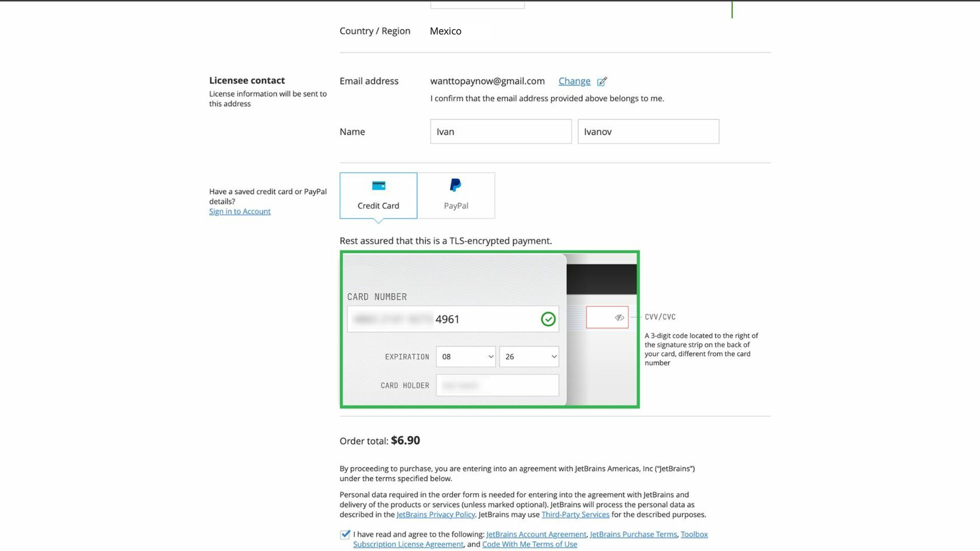Open the JetBrains Account Agreement link
Screen dimensions: 980x551
(x=536, y=534)
